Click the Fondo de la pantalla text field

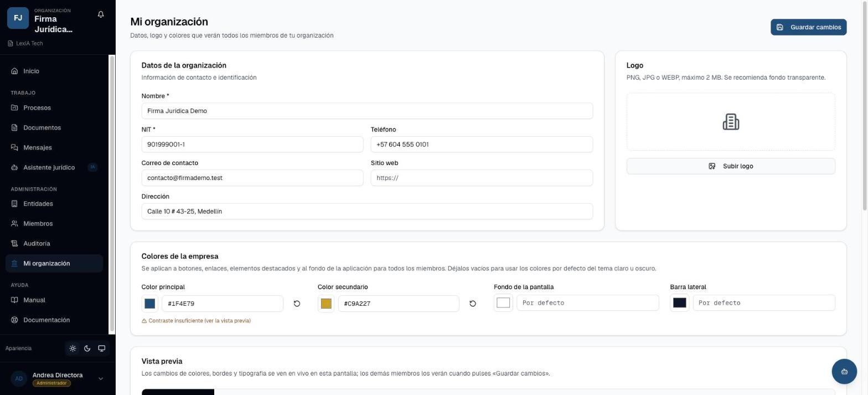[588, 303]
